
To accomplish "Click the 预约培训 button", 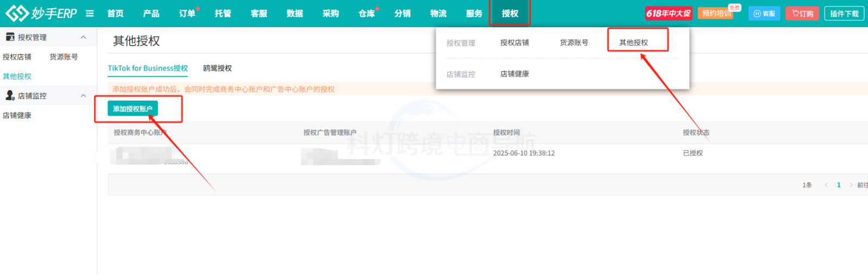I will [717, 14].
